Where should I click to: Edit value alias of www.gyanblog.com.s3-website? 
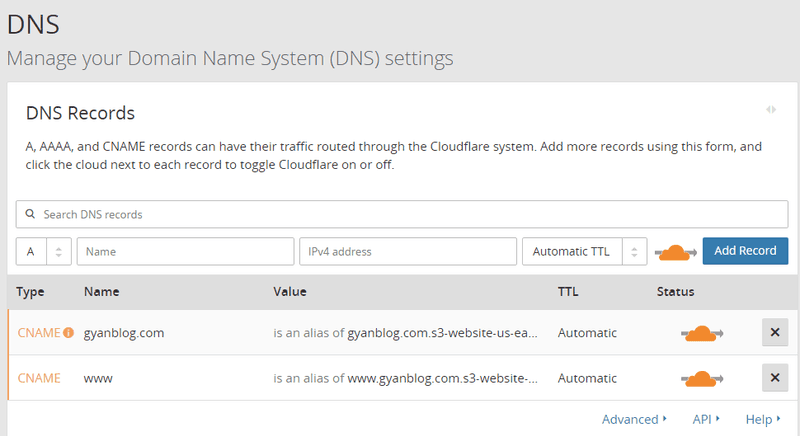pos(406,378)
